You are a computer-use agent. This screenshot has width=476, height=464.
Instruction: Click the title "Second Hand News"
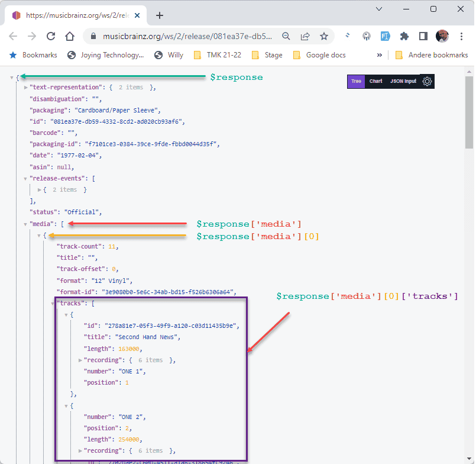point(146,337)
